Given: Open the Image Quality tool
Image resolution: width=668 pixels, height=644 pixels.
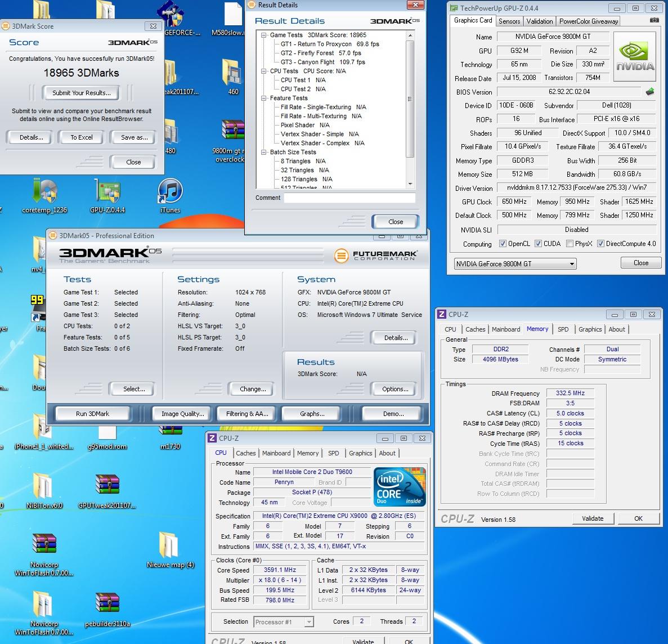Looking at the screenshot, I should [x=182, y=413].
